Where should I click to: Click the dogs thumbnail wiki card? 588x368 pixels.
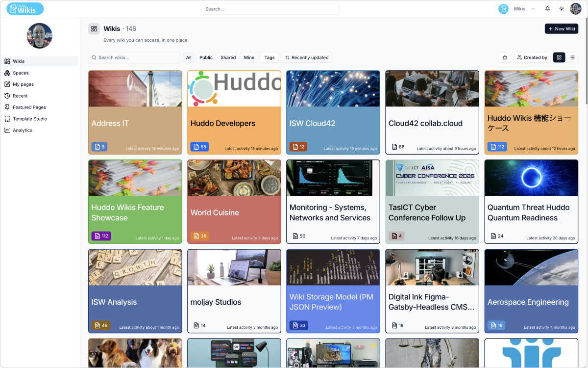point(135,353)
